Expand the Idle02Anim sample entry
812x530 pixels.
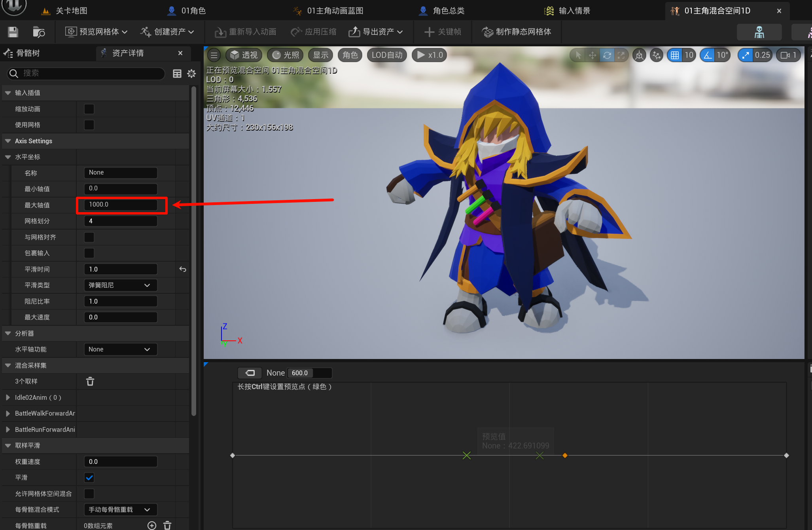8,397
